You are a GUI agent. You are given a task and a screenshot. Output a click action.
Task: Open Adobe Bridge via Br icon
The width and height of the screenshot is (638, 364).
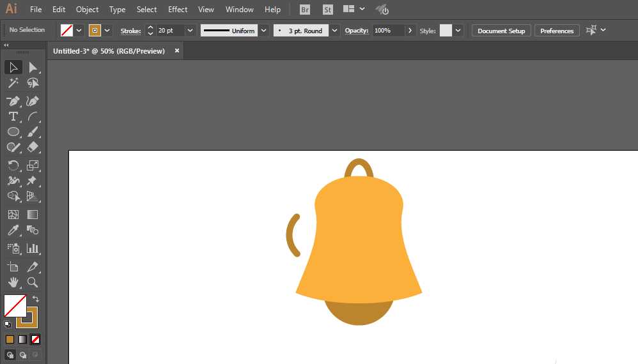click(x=305, y=10)
